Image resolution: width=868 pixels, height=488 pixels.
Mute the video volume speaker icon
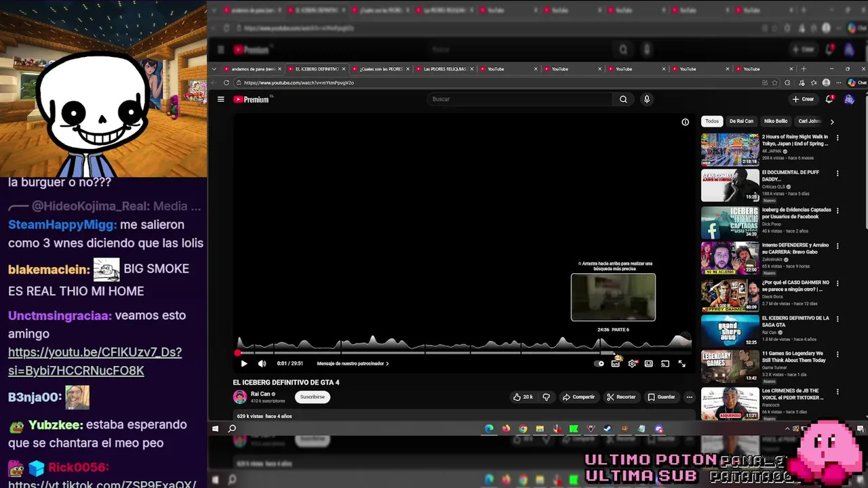[262, 363]
